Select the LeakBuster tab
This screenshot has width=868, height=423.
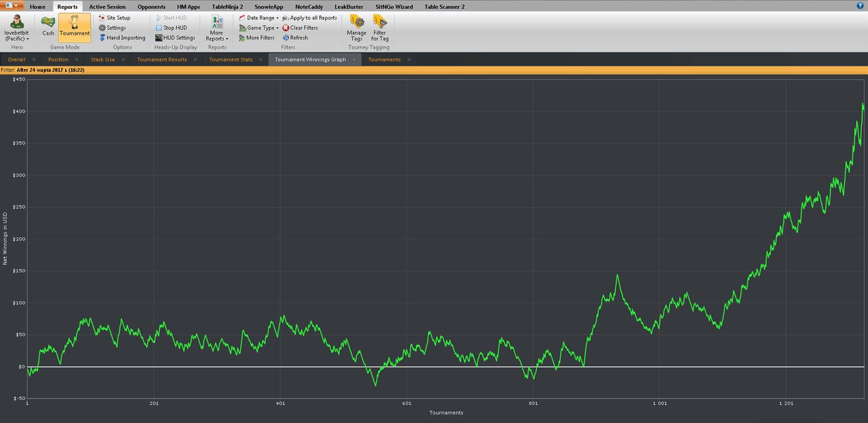tap(349, 7)
